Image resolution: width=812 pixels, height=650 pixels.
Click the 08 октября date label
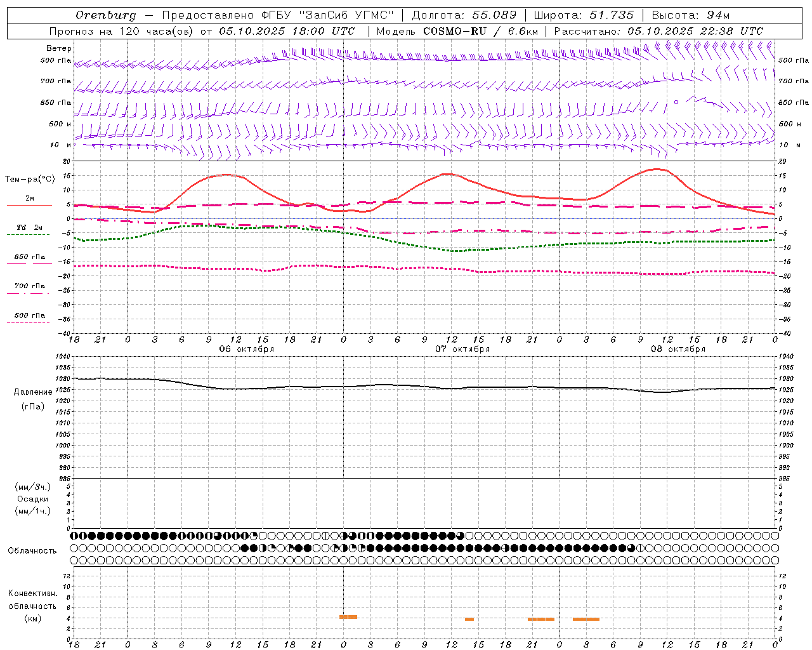[x=678, y=348]
